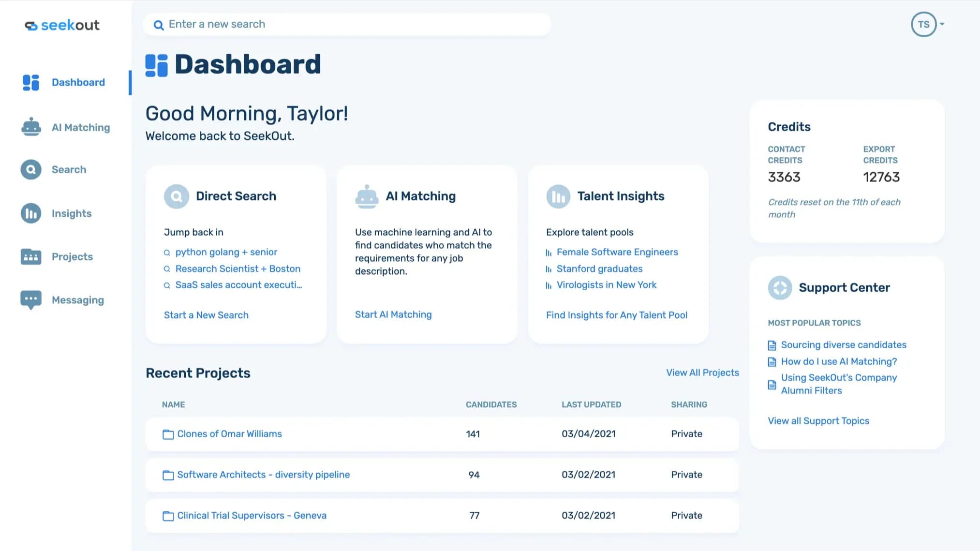Click the AI Matching robot icon in sidebar

point(31,127)
